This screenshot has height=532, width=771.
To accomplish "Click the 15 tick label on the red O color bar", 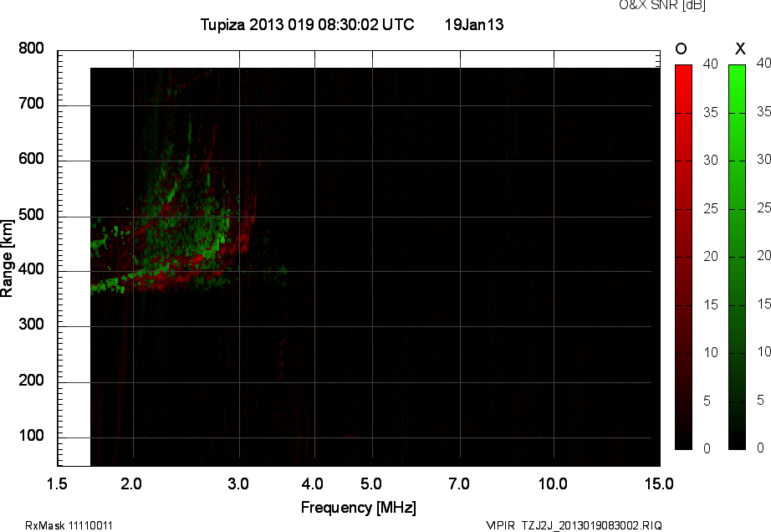I will [711, 304].
